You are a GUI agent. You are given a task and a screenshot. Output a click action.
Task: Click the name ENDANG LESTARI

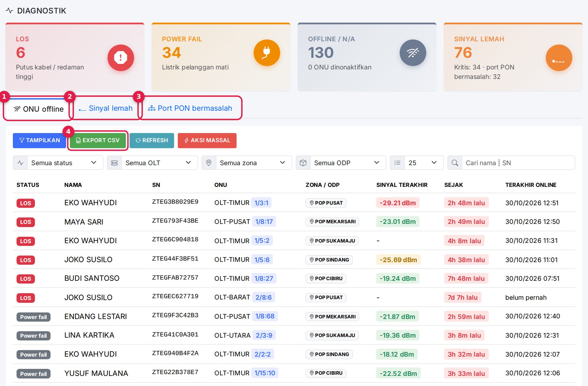coord(96,317)
